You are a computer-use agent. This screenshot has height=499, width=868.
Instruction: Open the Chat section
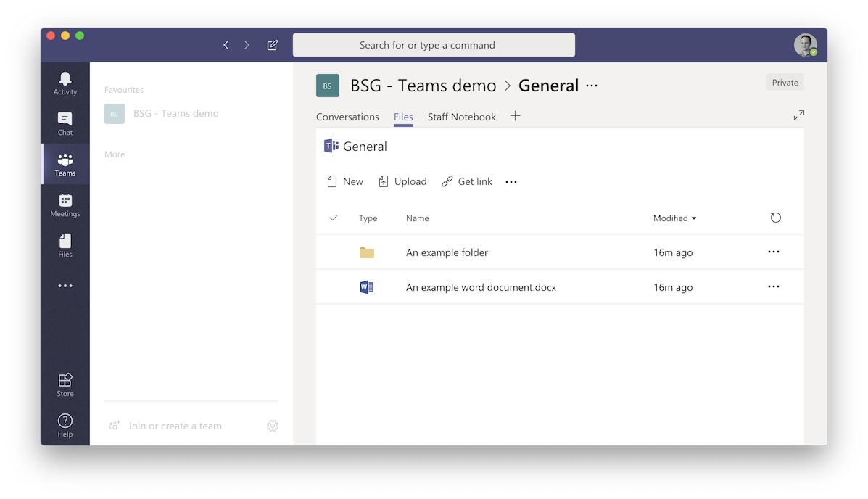(x=65, y=123)
